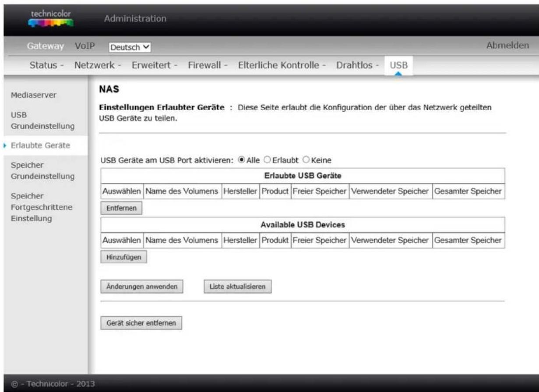539x392 pixels.
Task: Select the USB tab
Action: click(398, 65)
